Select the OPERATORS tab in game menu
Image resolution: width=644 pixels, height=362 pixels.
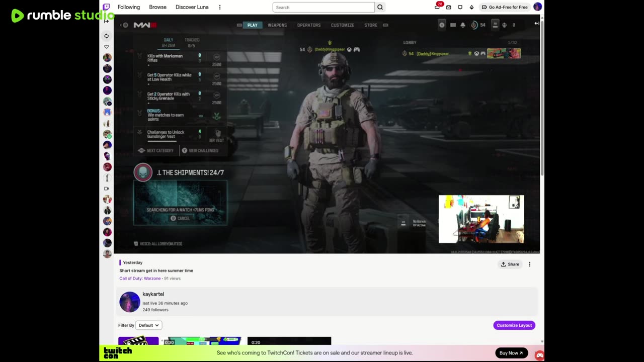(x=309, y=25)
